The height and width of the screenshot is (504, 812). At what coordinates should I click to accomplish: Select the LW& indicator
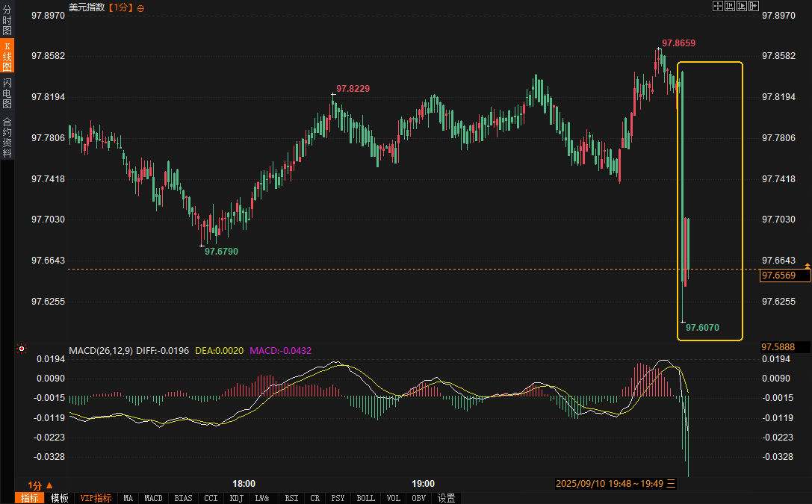pos(262,498)
